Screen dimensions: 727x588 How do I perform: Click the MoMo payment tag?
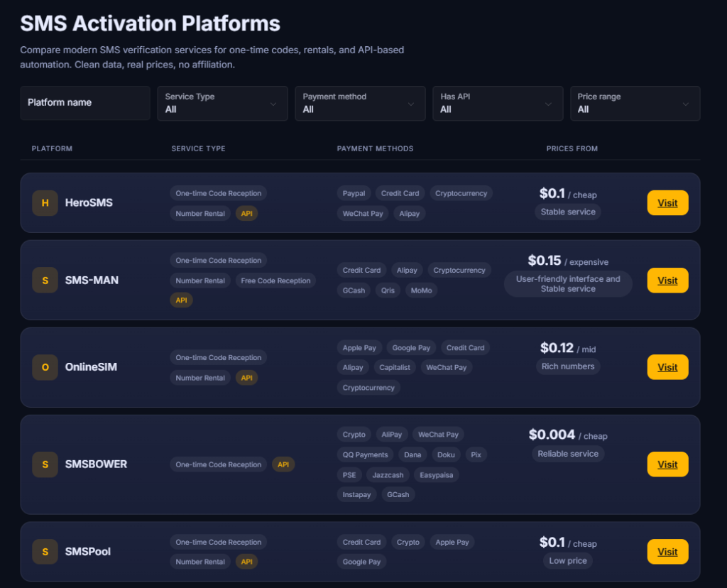pyautogui.click(x=422, y=290)
